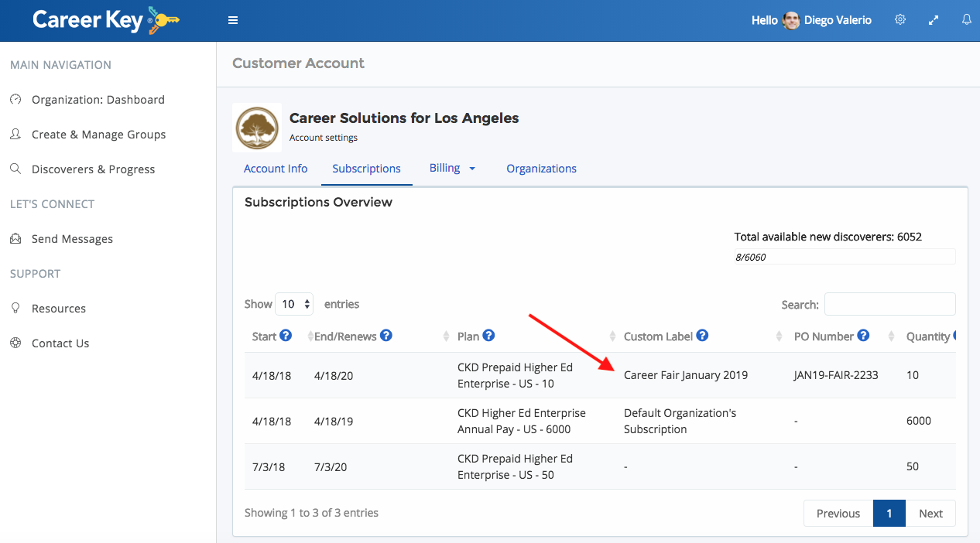Click the 4/18/19 end date cell

tap(334, 422)
